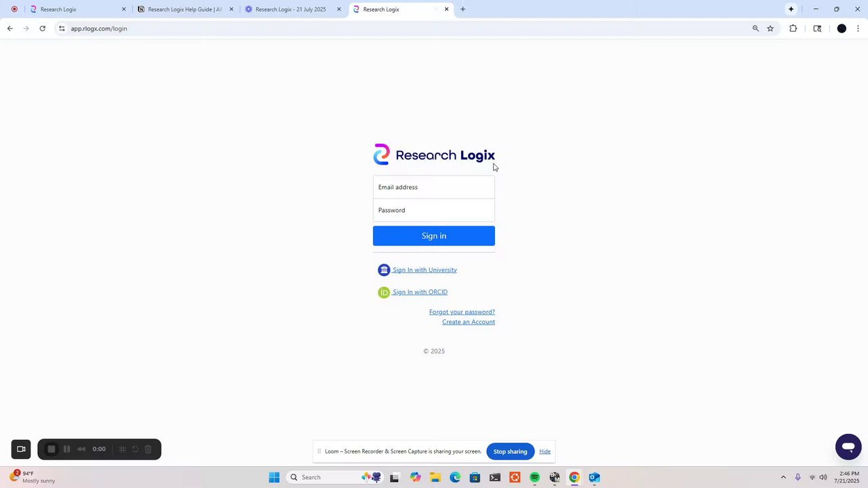
Task: Open Spotify from the taskbar
Action: click(534, 477)
